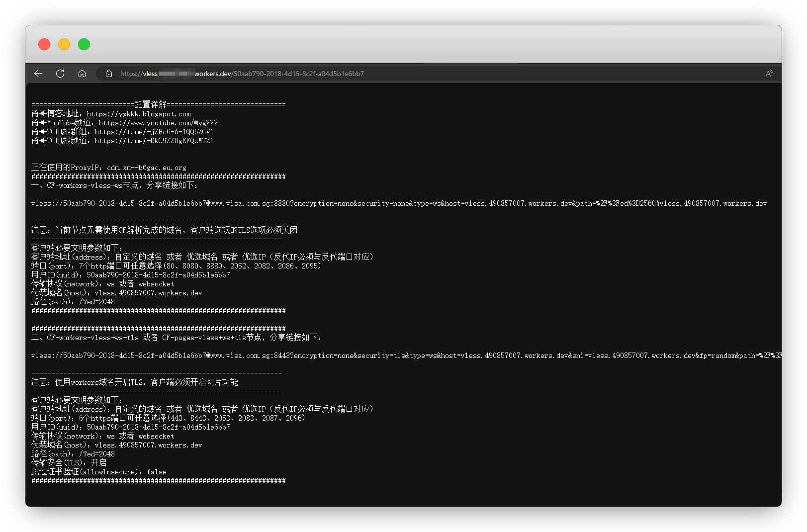The image size is (807, 532).
Task: Click the allowInsecure false line
Action: (99, 472)
